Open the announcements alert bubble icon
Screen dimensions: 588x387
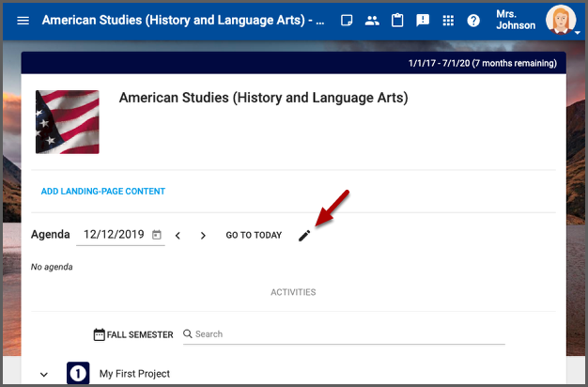(x=423, y=21)
